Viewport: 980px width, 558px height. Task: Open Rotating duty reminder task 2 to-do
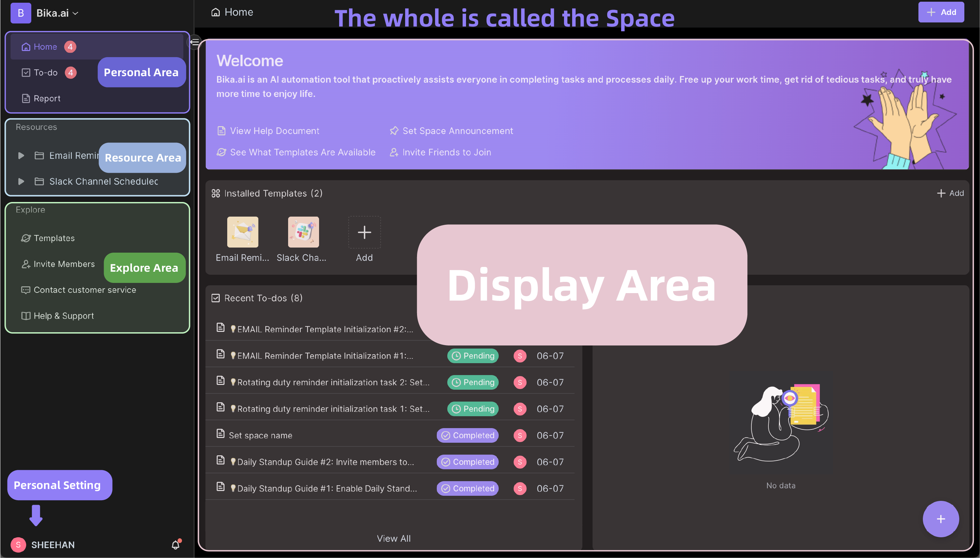click(333, 382)
